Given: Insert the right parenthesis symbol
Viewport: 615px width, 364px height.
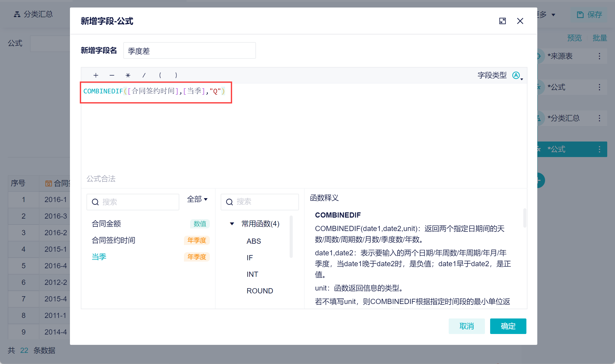Looking at the screenshot, I should tap(176, 75).
